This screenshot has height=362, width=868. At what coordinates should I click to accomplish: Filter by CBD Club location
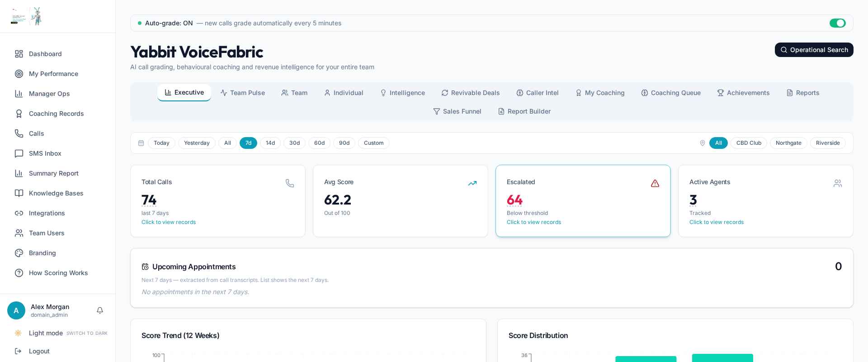pyautogui.click(x=749, y=143)
